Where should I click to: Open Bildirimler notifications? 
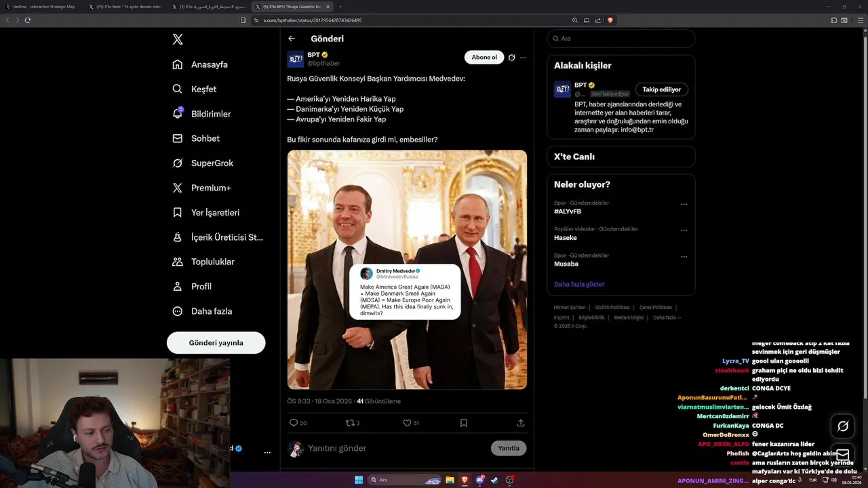(x=201, y=114)
